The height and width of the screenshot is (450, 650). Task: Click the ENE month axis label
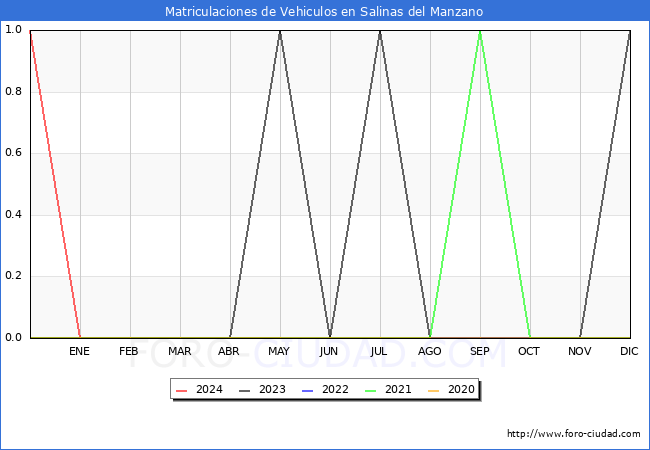pyautogui.click(x=79, y=351)
